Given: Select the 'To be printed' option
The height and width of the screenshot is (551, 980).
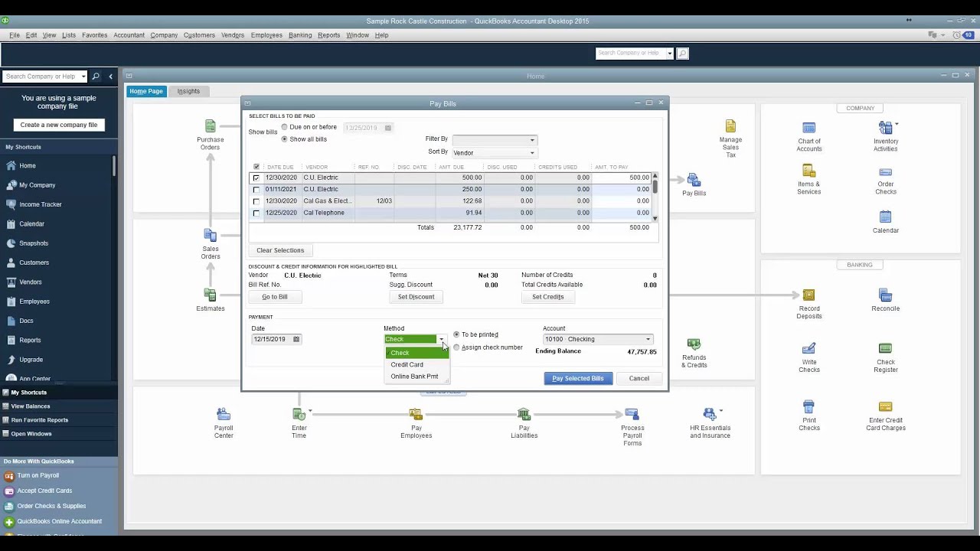Looking at the screenshot, I should click(x=456, y=334).
